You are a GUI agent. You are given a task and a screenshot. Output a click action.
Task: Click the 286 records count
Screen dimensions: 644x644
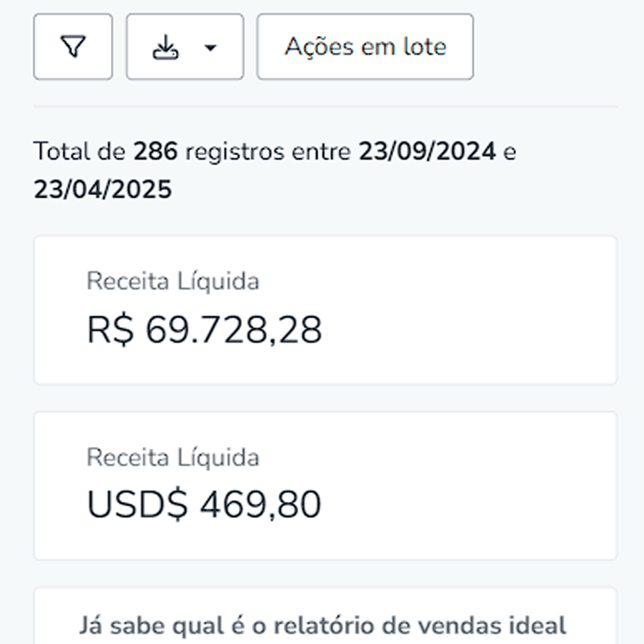(x=155, y=152)
